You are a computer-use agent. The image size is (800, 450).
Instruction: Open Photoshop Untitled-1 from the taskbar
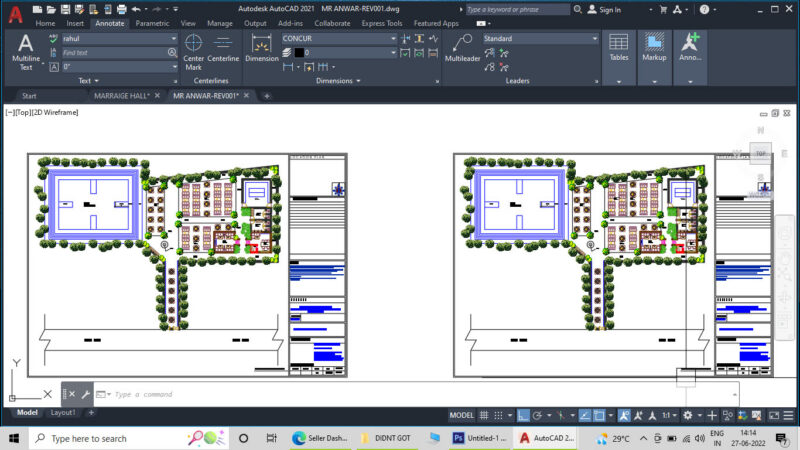point(480,438)
